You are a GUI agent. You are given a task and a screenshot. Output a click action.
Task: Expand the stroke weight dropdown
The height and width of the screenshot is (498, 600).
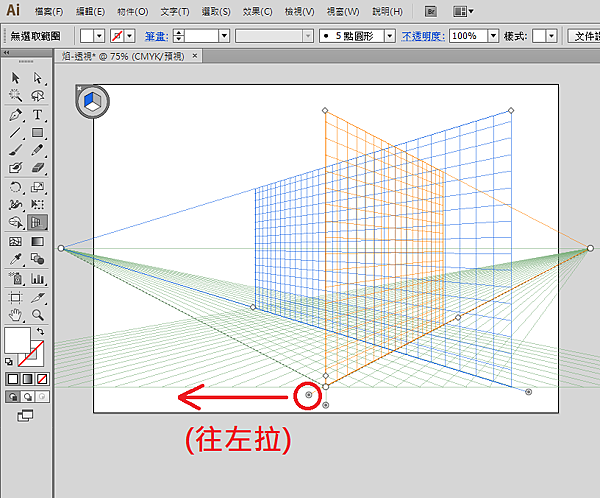point(224,36)
